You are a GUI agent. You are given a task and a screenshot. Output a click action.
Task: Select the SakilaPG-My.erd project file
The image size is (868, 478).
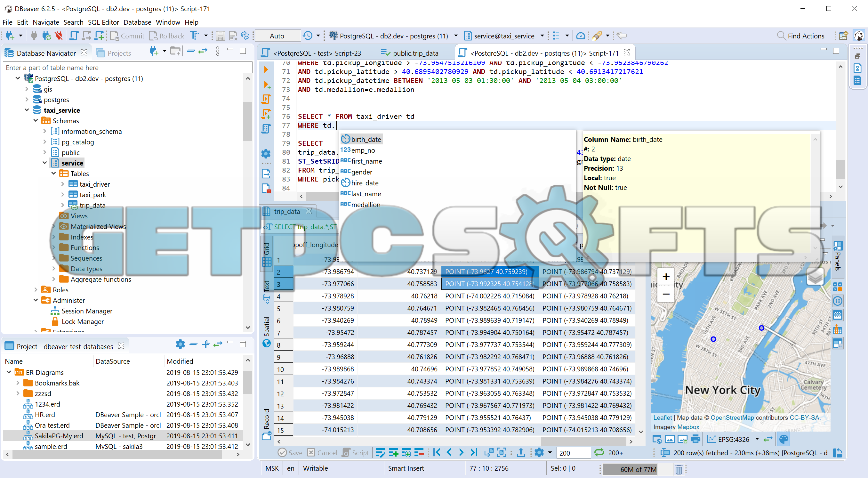pos(59,435)
